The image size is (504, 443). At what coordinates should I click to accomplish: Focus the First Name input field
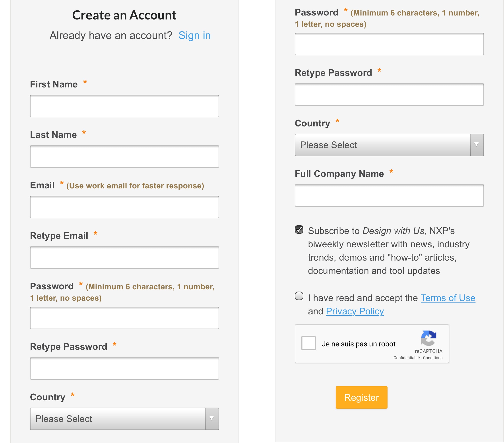pos(124,106)
